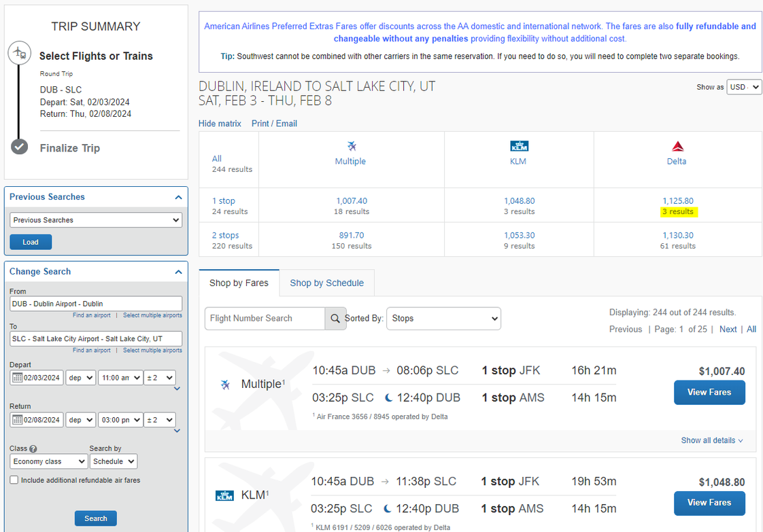Open the Return time 03:00 pm dropdown
Image resolution: width=763 pixels, height=532 pixels.
coord(120,420)
